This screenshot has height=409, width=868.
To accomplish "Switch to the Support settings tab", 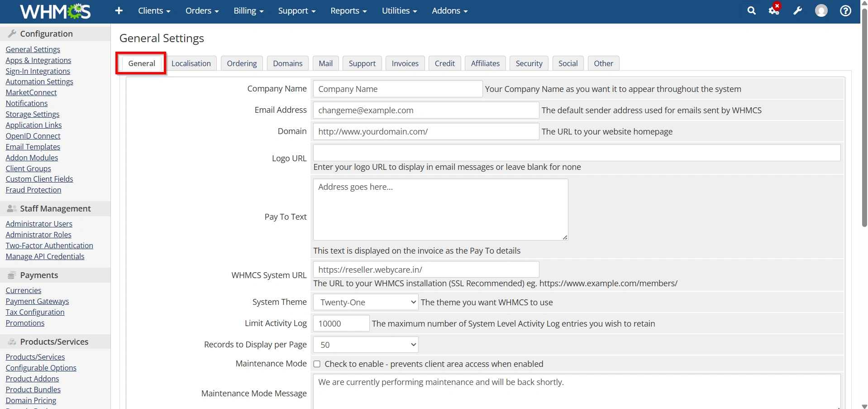I will pyautogui.click(x=362, y=63).
